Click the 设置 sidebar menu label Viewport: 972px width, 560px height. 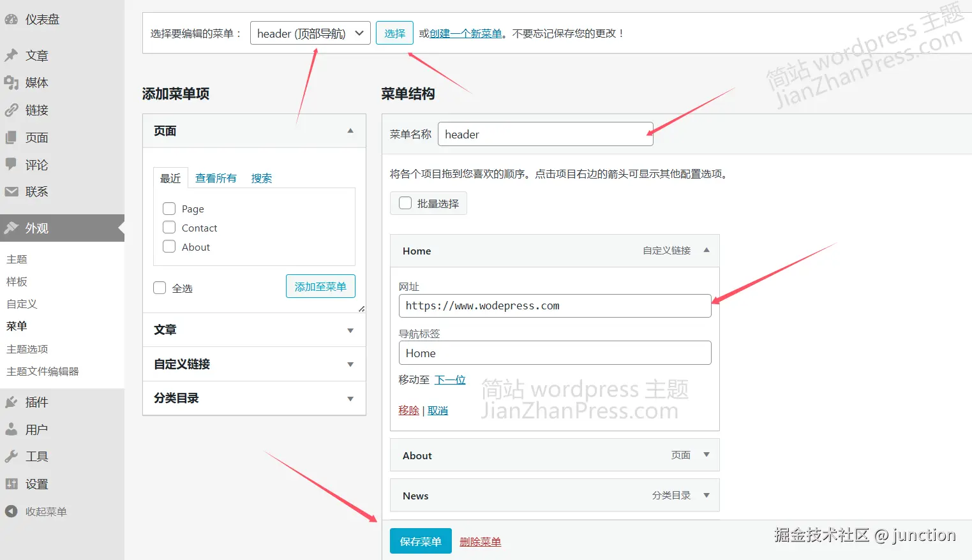tap(37, 484)
